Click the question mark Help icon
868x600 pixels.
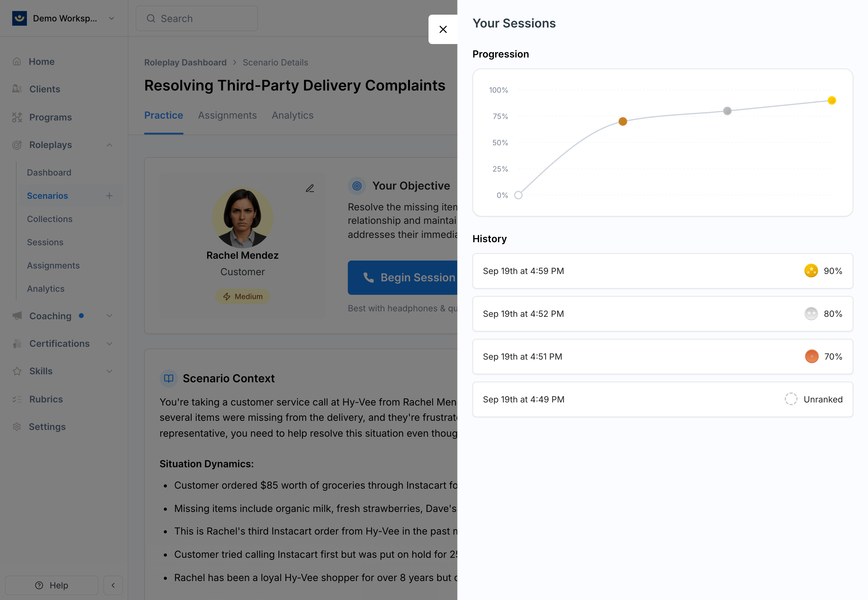[x=39, y=585]
